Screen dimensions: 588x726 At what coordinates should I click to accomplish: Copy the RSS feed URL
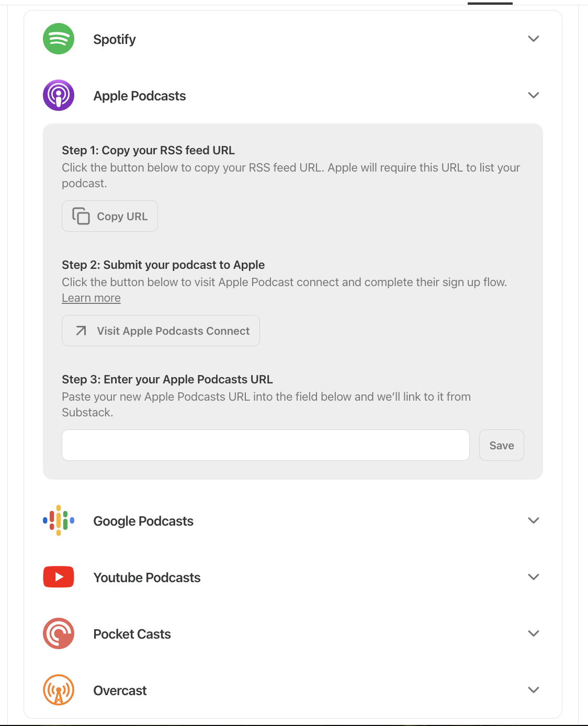110,216
